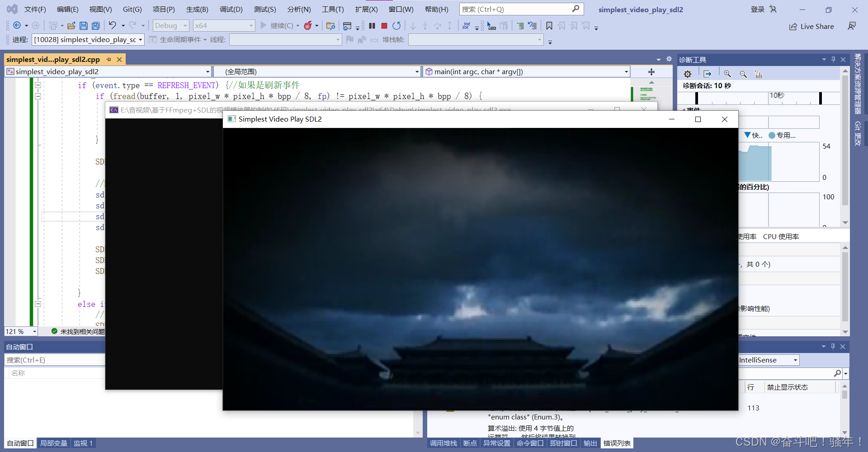The height and width of the screenshot is (452, 868).
Task: Click the right marker on diagnostics timeline
Action: click(821, 98)
